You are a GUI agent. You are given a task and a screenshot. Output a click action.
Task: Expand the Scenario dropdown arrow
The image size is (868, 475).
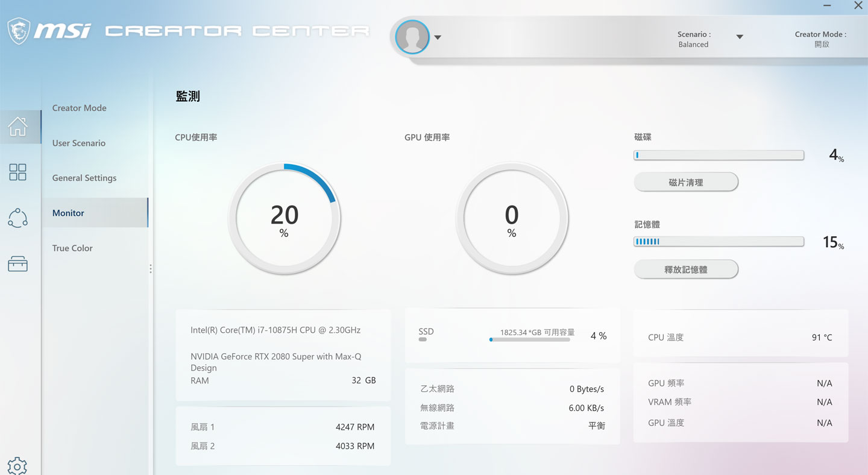pyautogui.click(x=739, y=36)
